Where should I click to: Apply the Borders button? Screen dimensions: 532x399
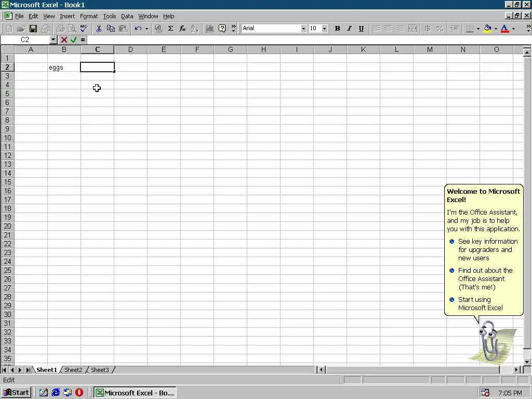(470, 29)
